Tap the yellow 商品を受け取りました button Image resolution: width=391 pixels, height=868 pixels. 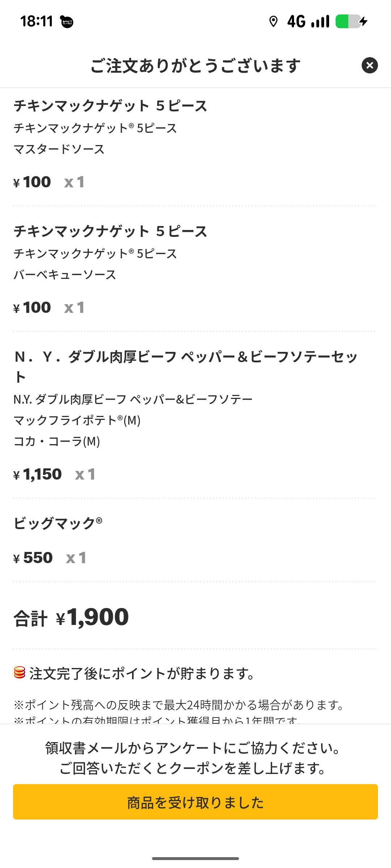point(195,802)
